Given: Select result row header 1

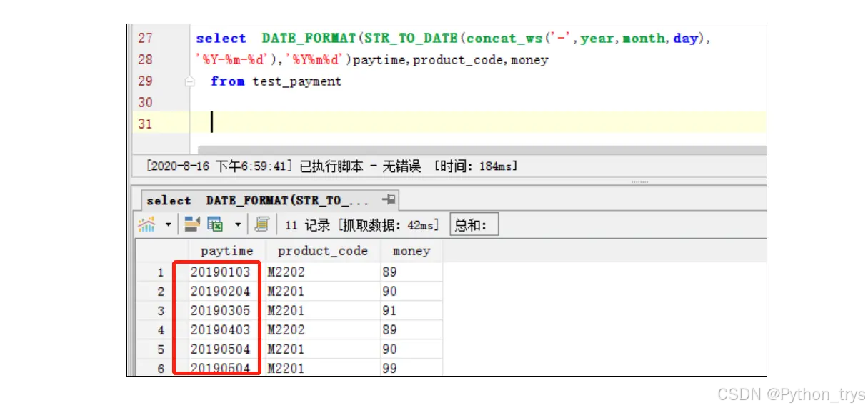Looking at the screenshot, I should point(161,272).
